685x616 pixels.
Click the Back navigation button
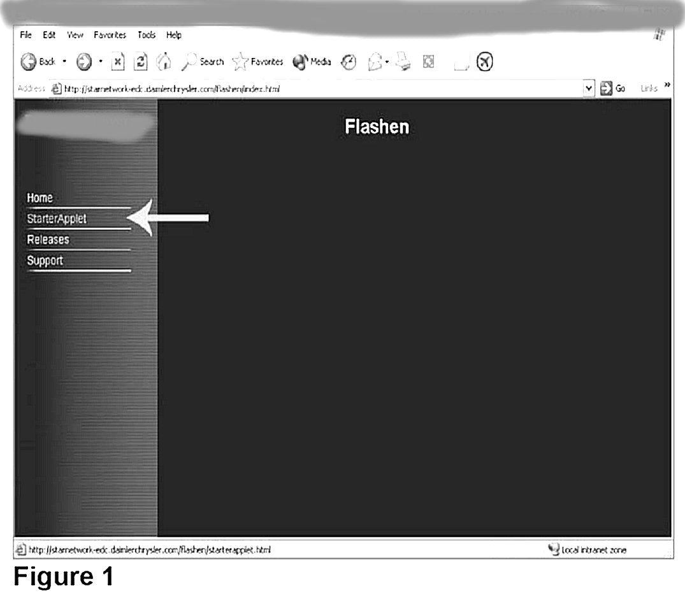click(38, 62)
